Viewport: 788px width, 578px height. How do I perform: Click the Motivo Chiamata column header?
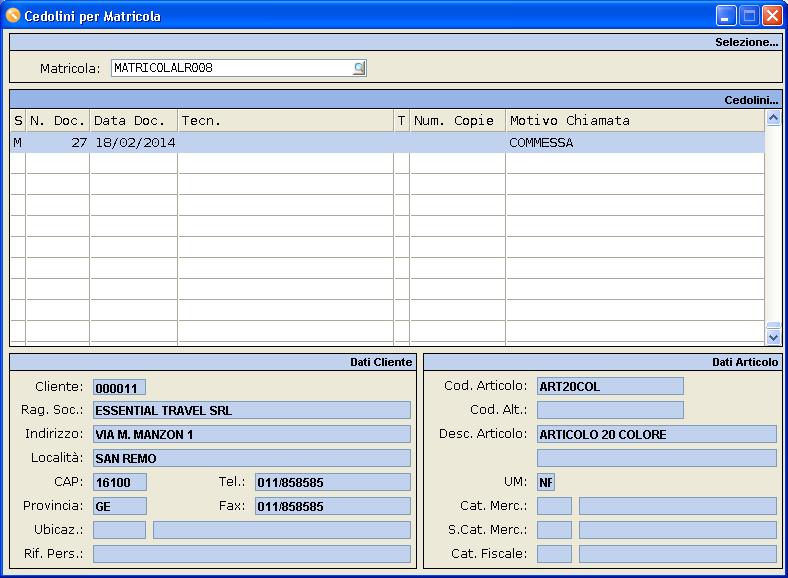635,121
